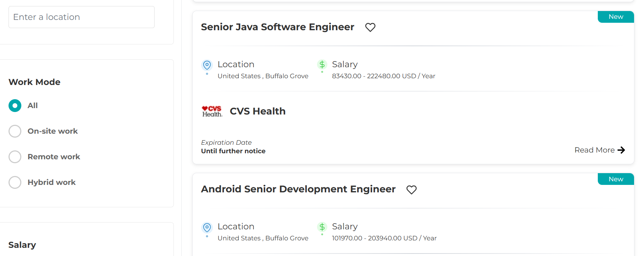The height and width of the screenshot is (256, 644).
Task: Click the arrow icon beside Read More
Action: (x=621, y=150)
